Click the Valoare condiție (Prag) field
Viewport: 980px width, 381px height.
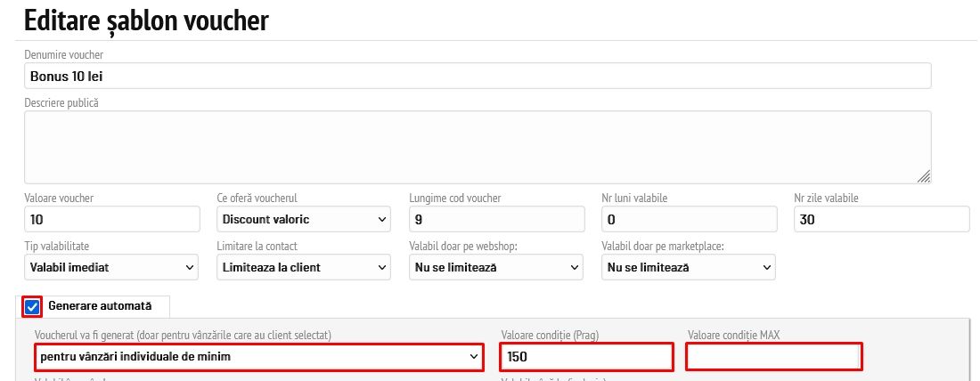(x=584, y=357)
